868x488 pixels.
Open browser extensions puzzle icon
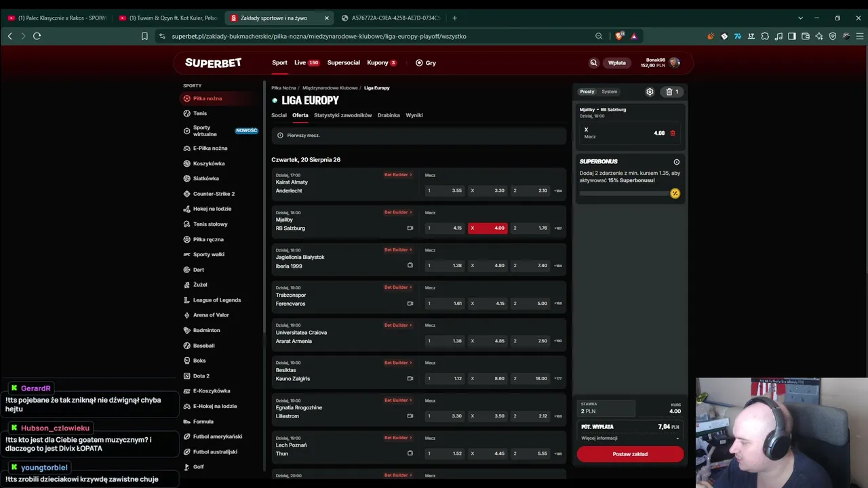point(765,36)
